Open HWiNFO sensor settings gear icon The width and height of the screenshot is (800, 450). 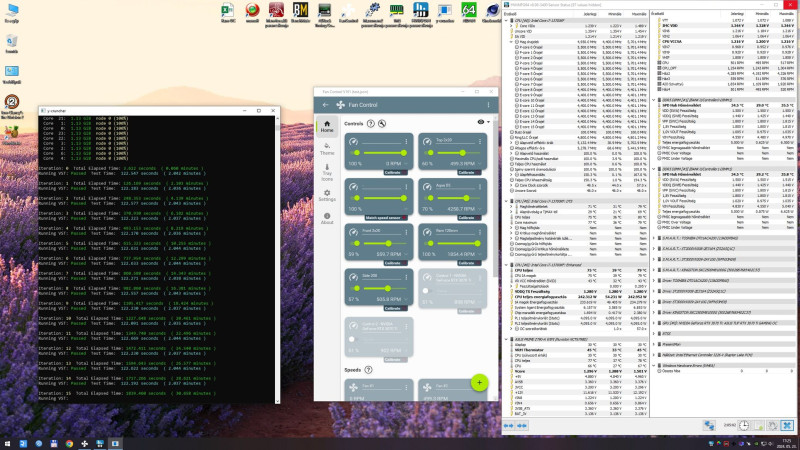[x=772, y=426]
